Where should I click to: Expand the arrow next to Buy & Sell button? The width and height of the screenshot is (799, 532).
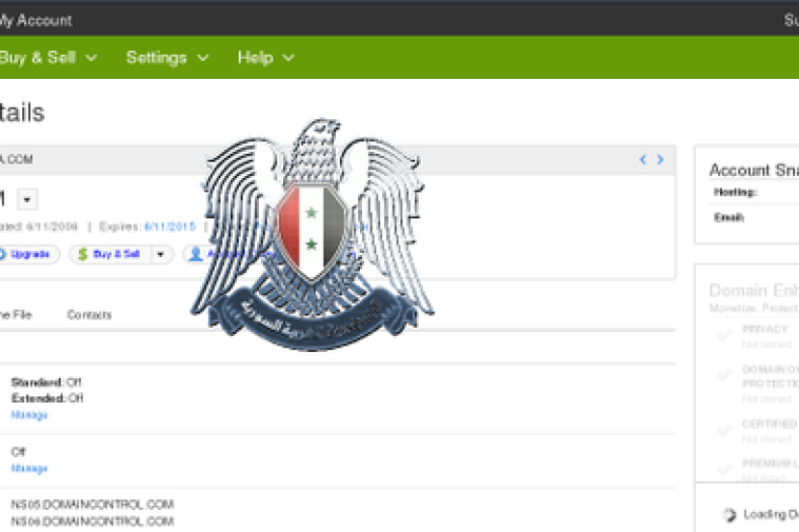(160, 255)
